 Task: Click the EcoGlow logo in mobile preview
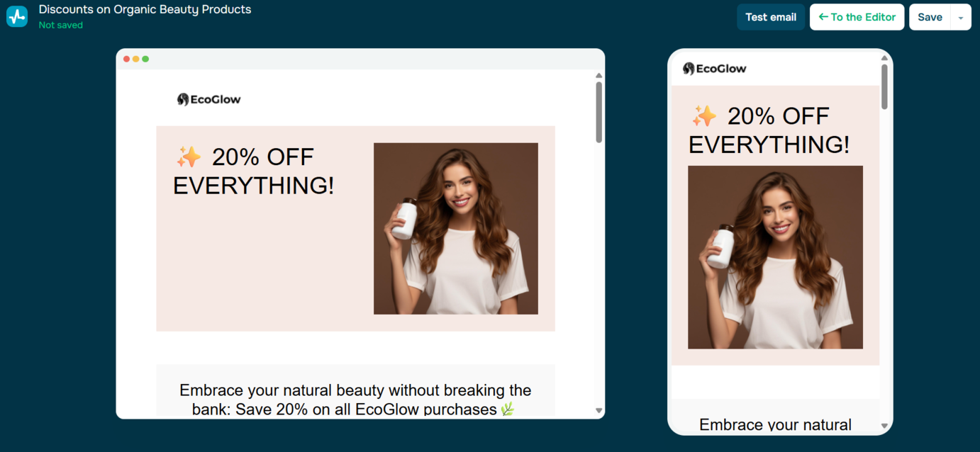(714, 69)
